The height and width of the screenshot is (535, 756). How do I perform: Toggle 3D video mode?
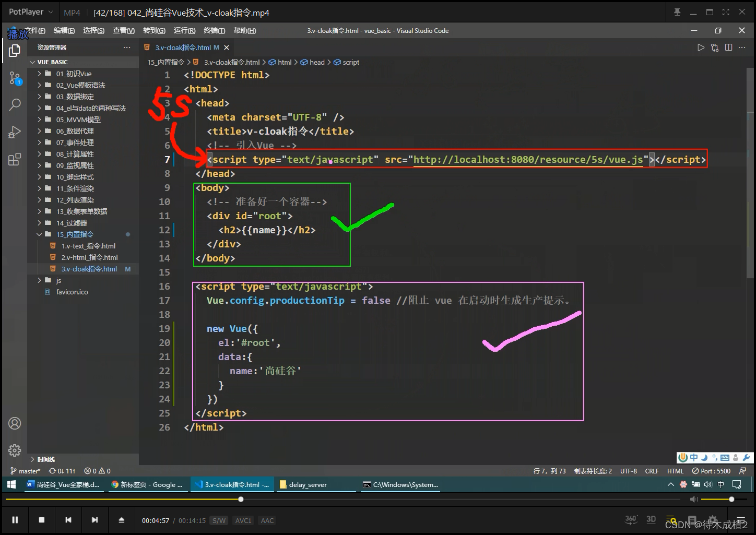(651, 519)
